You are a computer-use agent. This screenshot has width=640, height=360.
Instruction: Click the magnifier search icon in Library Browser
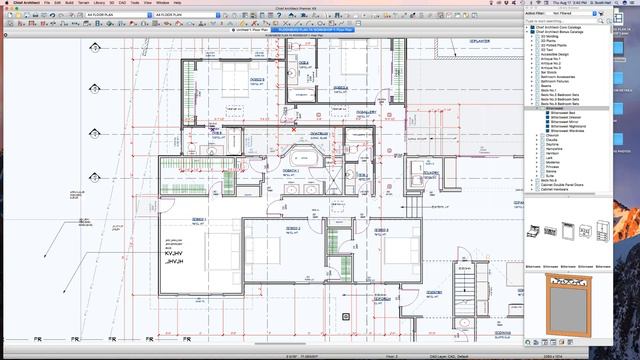(600, 21)
